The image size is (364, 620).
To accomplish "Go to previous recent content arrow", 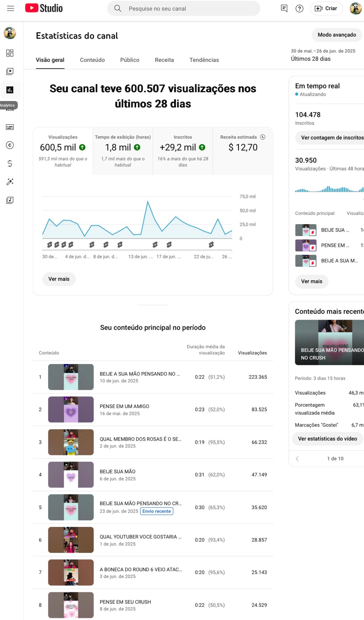I will (x=297, y=459).
